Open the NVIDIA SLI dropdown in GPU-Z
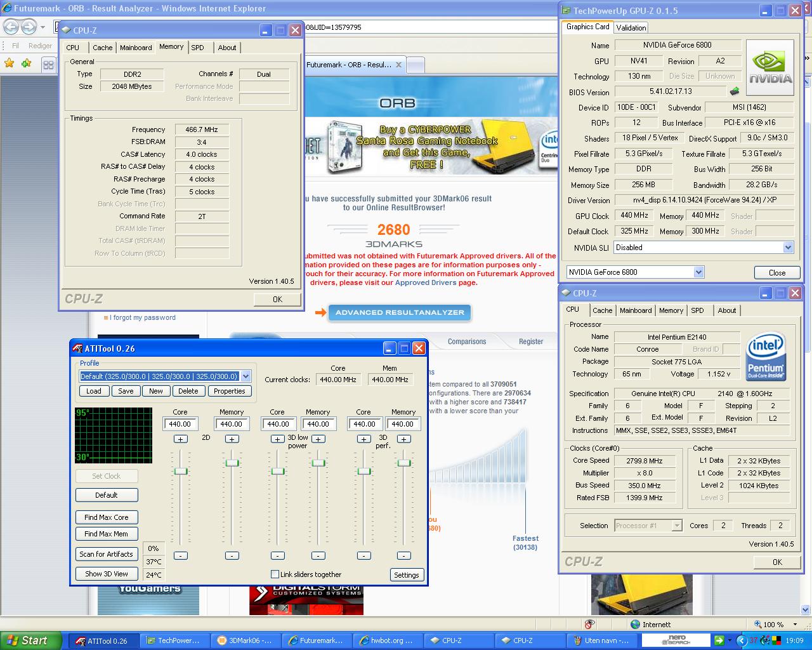The width and height of the screenshot is (812, 650). 788,248
